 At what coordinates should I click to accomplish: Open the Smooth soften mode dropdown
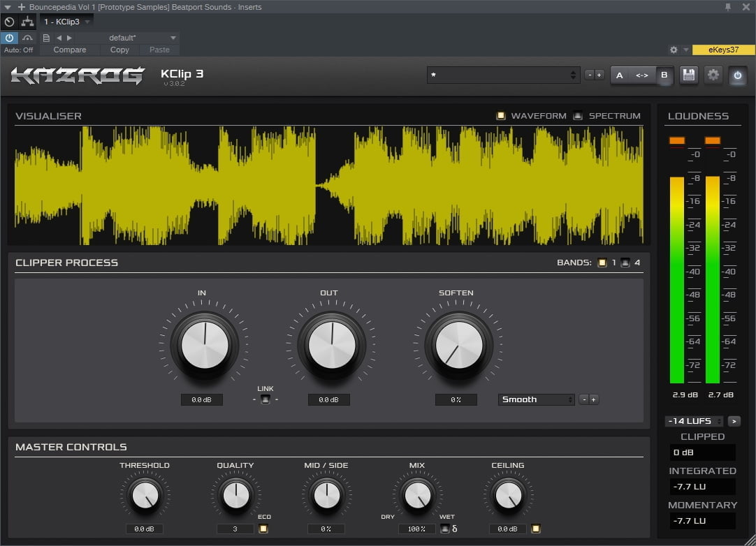click(x=536, y=399)
